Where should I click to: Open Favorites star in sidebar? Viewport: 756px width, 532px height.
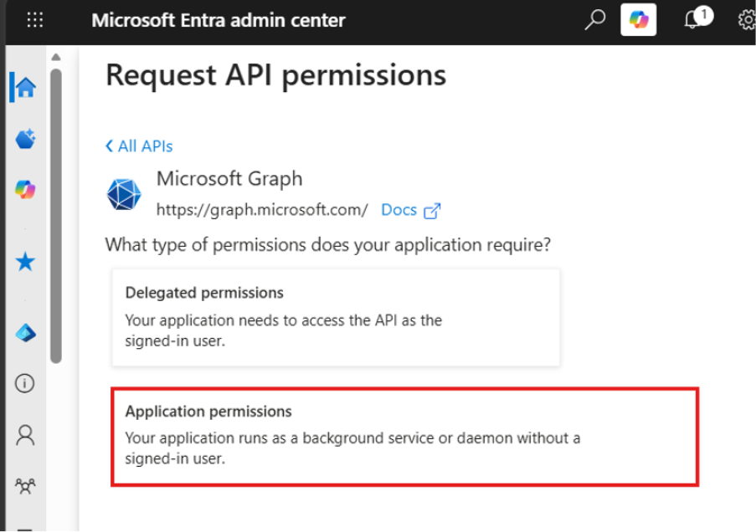pos(25,262)
